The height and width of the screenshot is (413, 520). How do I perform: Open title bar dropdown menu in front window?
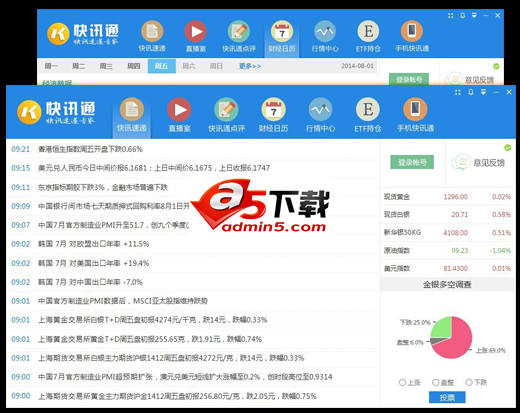pyautogui.click(x=483, y=92)
